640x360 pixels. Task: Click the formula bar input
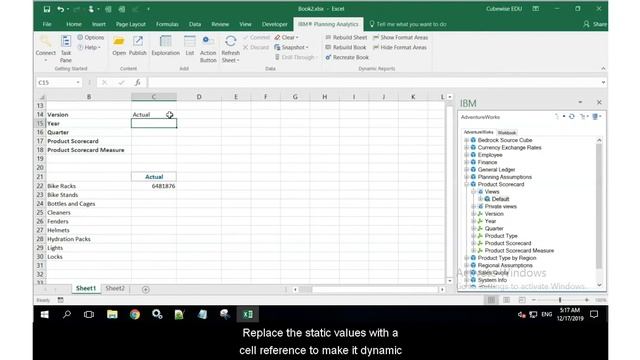(x=373, y=82)
